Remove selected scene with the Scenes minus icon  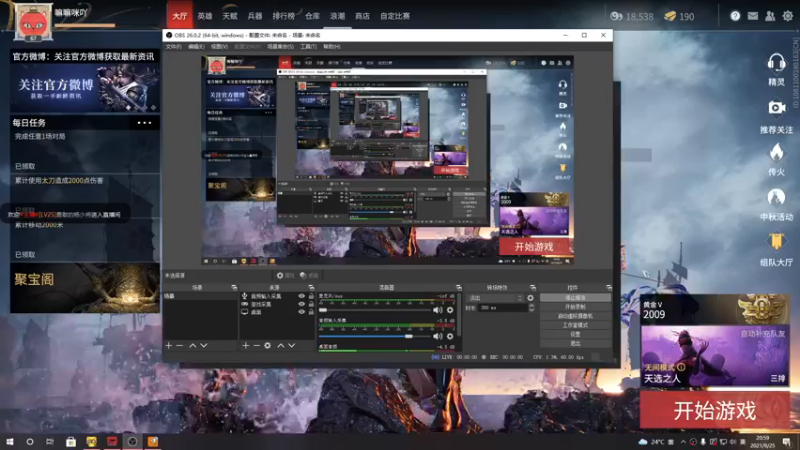point(180,345)
